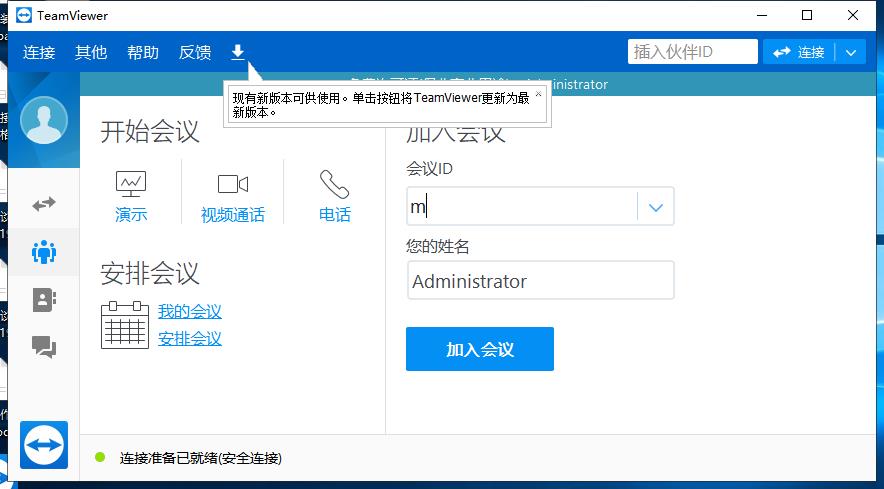Screen dimensions: 884x489
Task: Click the name field containing Administrator
Action: tap(541, 280)
